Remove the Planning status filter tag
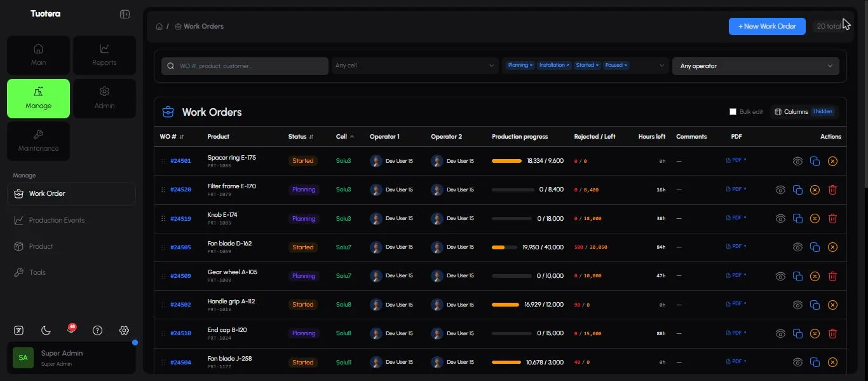Image resolution: width=868 pixels, height=381 pixels. (x=531, y=66)
